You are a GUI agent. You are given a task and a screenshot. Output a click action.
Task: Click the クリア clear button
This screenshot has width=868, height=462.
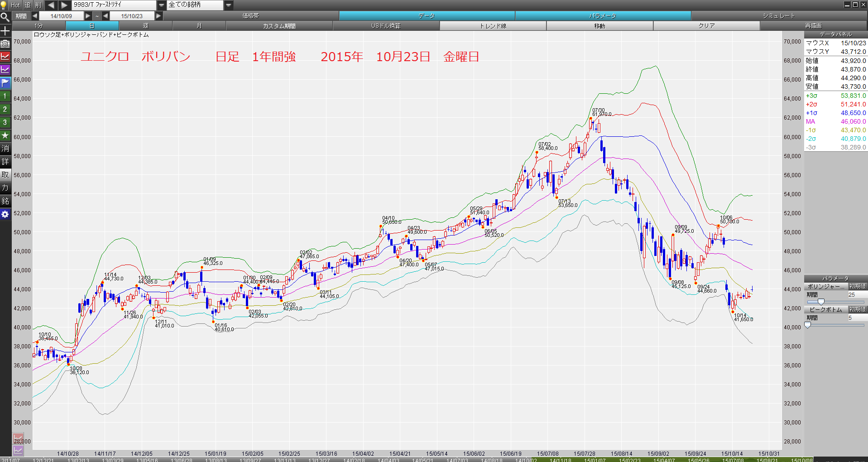707,26
